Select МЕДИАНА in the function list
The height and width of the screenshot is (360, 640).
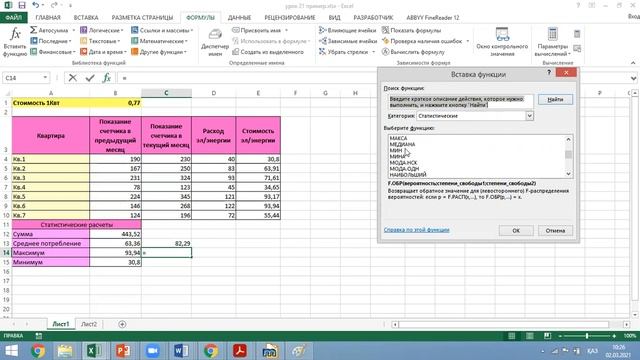click(x=402, y=144)
